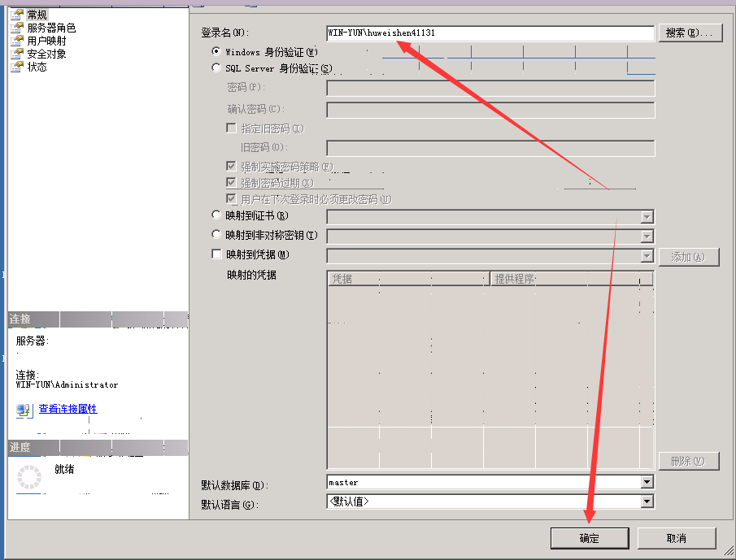
Task: Expand the 映射到证书 combo box
Action: pos(647,217)
